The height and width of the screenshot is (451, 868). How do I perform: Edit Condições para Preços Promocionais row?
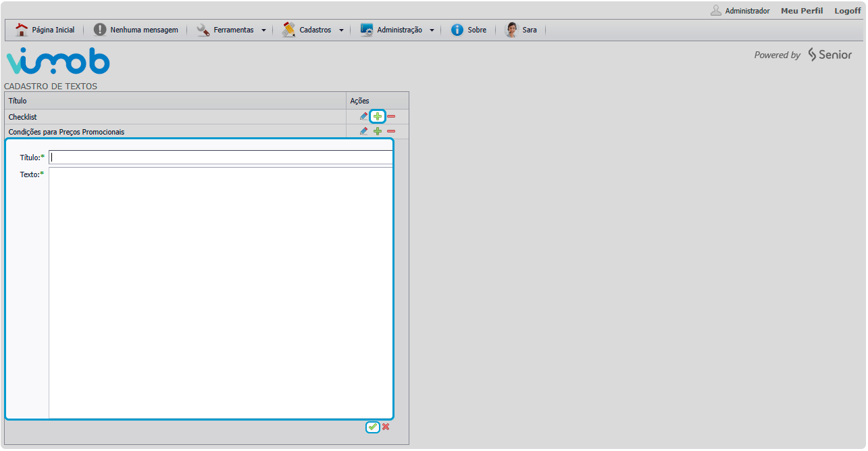(x=364, y=131)
